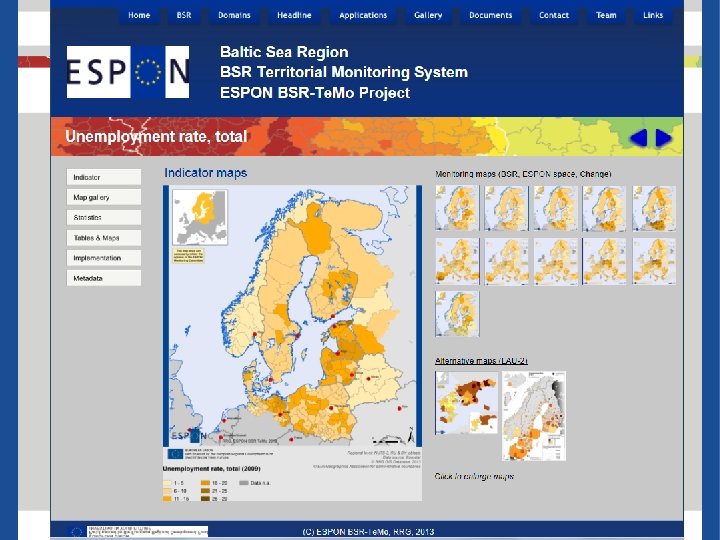Open third monitoring map thumbnail, top row

tap(556, 208)
